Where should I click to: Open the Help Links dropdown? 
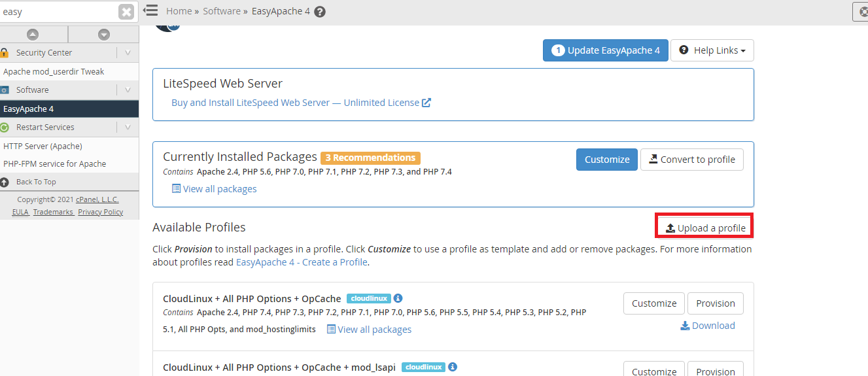(712, 50)
